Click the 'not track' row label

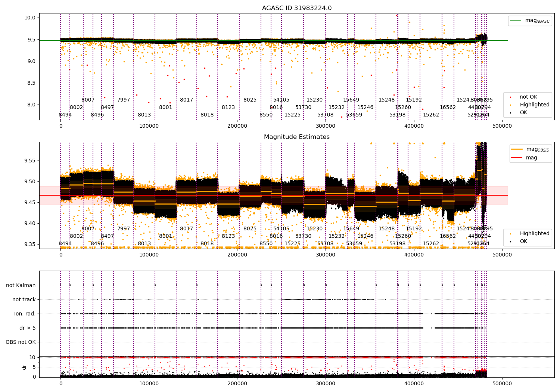pos(24,299)
